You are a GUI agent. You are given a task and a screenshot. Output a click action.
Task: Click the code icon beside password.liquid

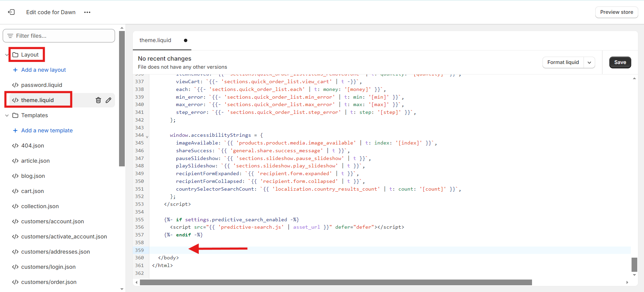[x=15, y=85]
